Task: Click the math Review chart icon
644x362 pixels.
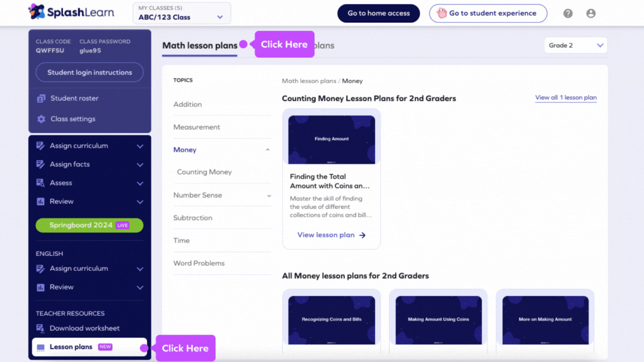Action: coord(40,202)
